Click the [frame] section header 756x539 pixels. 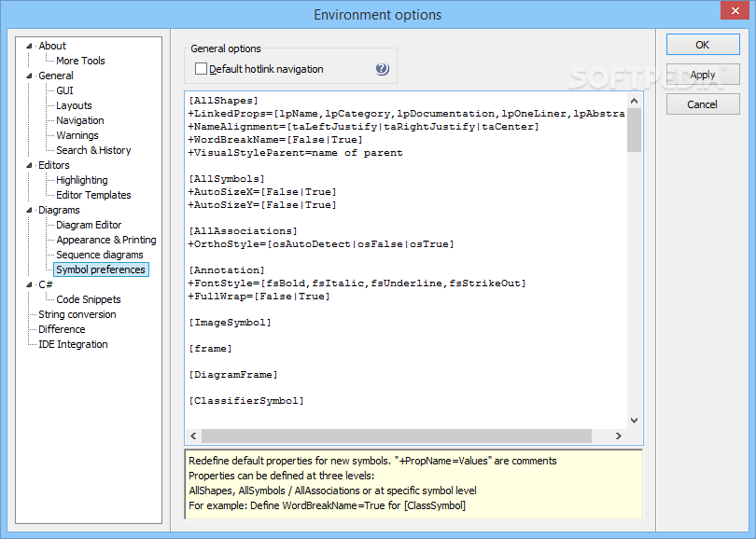point(210,348)
